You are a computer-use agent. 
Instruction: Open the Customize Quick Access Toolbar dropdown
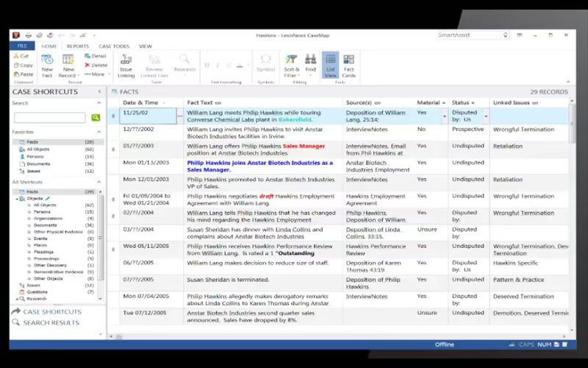[94, 35]
